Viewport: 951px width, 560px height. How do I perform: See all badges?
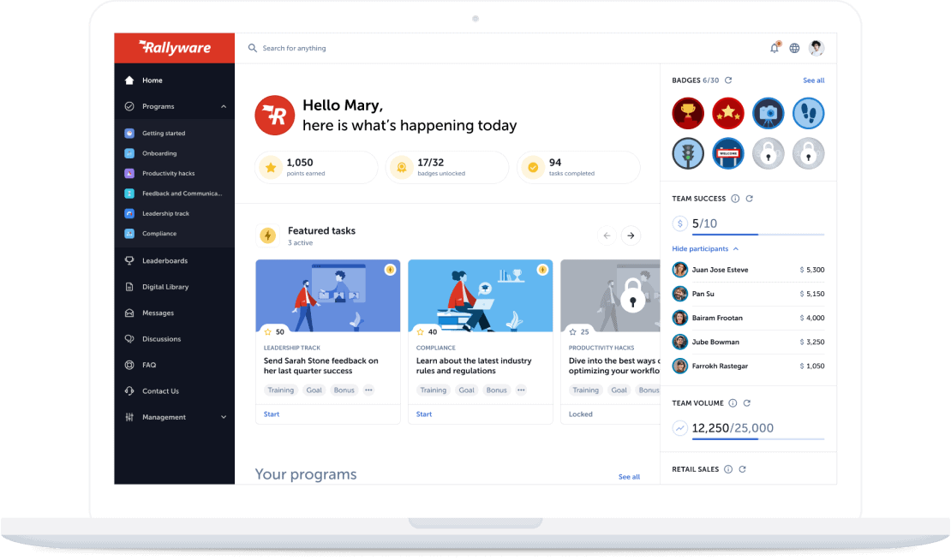coord(813,80)
